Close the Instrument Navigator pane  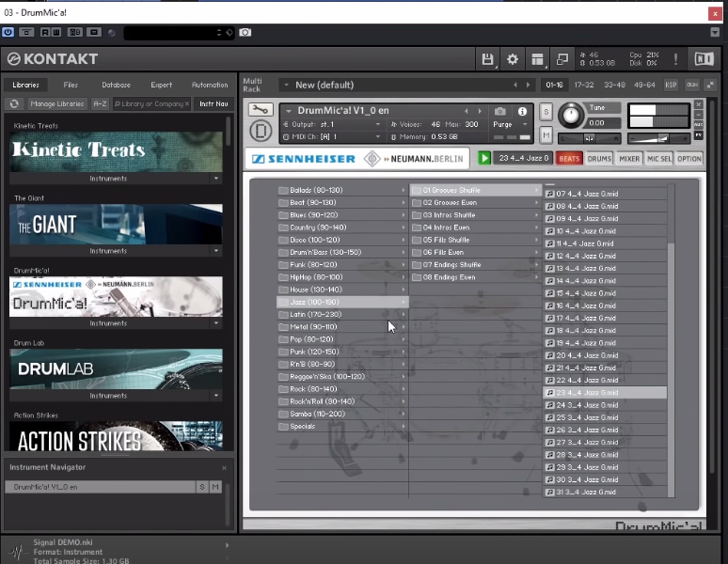(224, 467)
